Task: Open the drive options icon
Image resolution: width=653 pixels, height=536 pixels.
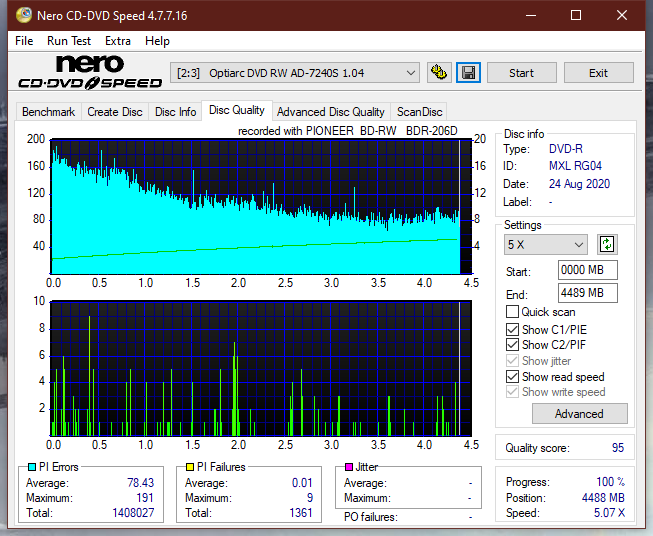Action: (x=439, y=73)
